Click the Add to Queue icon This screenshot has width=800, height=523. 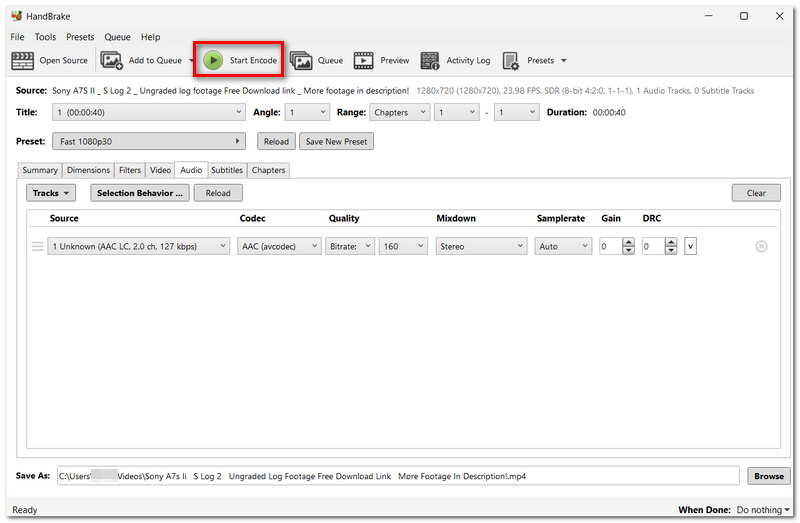[x=111, y=60]
